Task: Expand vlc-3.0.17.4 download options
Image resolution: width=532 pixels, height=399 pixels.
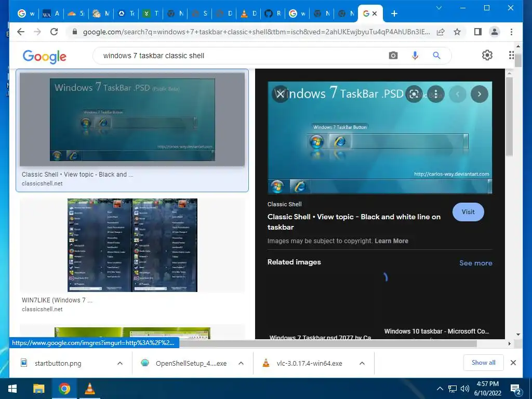Action: pyautogui.click(x=362, y=363)
